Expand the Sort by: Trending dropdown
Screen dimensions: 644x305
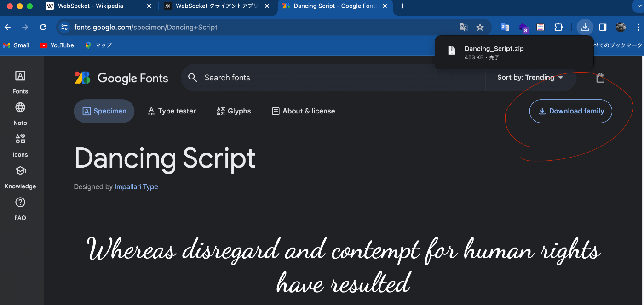point(530,78)
